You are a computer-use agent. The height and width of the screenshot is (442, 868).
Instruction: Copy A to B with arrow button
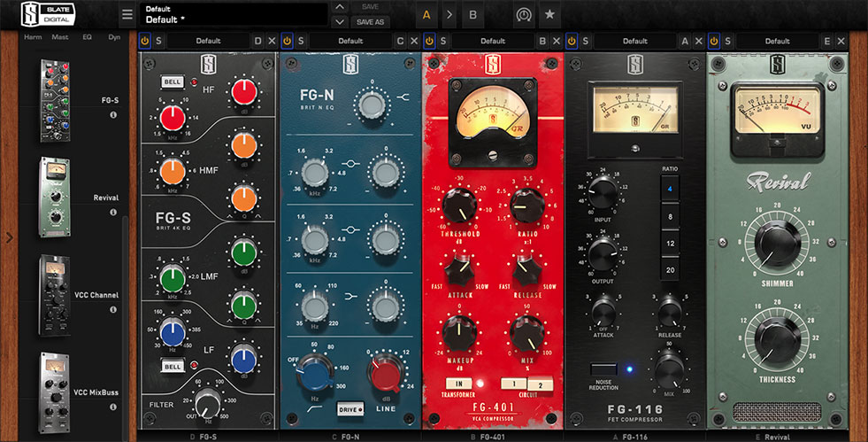point(449,15)
